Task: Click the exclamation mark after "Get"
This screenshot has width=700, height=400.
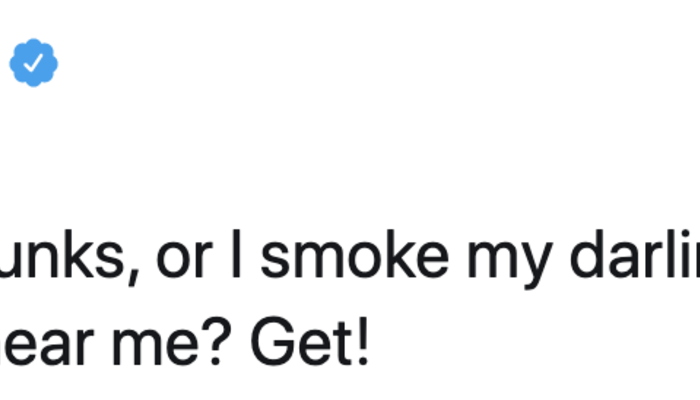Action: click(x=361, y=340)
